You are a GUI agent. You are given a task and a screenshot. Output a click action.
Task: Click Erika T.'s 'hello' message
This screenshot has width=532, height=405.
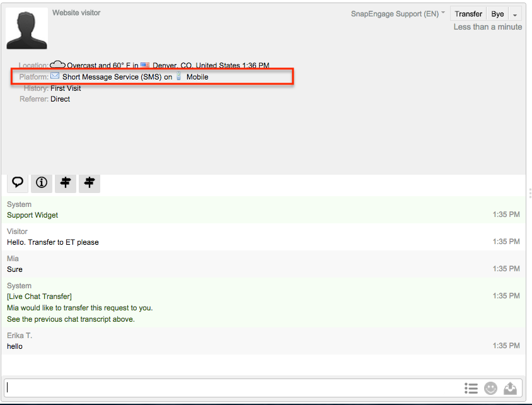click(14, 346)
